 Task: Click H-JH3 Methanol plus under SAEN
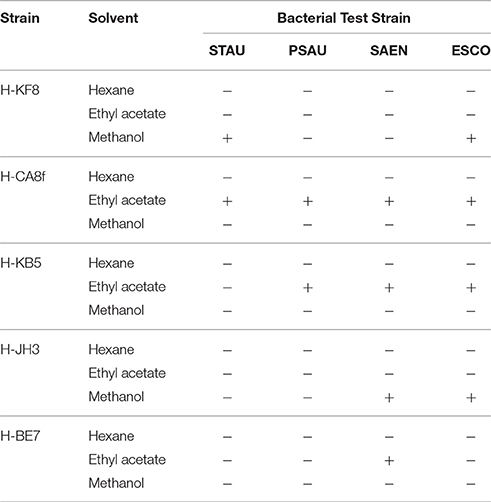click(389, 398)
